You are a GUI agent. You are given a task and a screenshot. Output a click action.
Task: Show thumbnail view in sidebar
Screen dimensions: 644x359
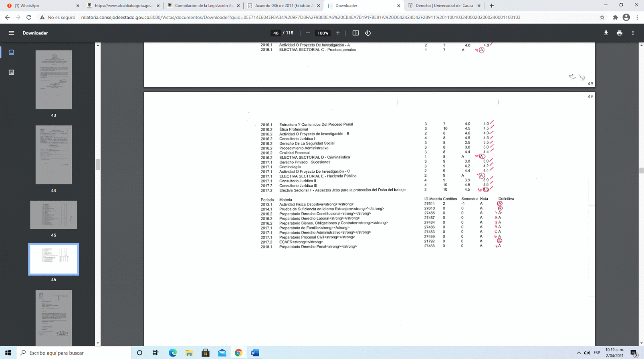[11, 52]
